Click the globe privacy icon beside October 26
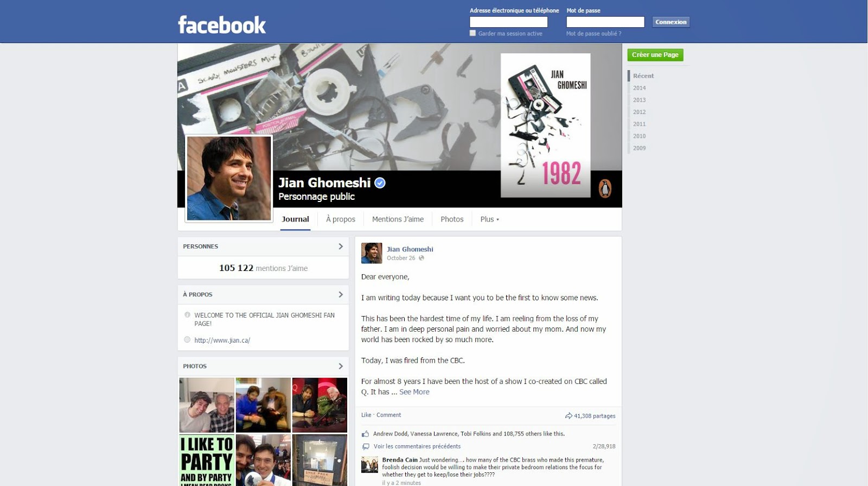Screen dimensions: 868x486 click(x=422, y=258)
